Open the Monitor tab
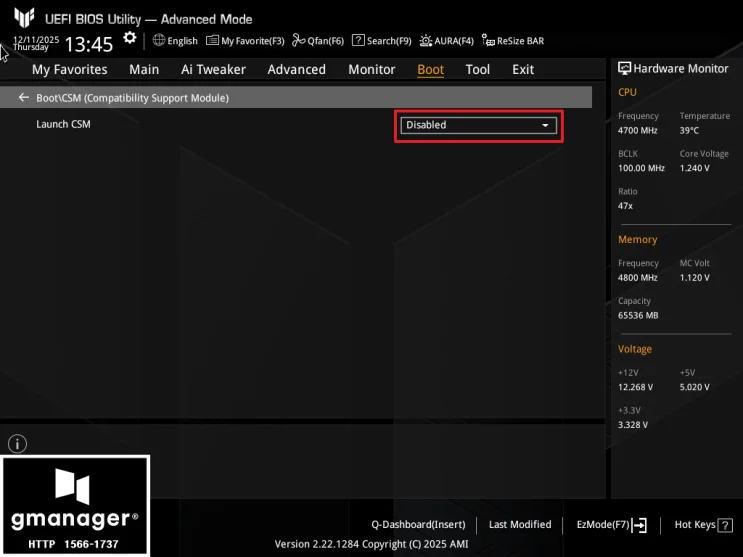Image resolution: width=743 pixels, height=557 pixels. (372, 70)
